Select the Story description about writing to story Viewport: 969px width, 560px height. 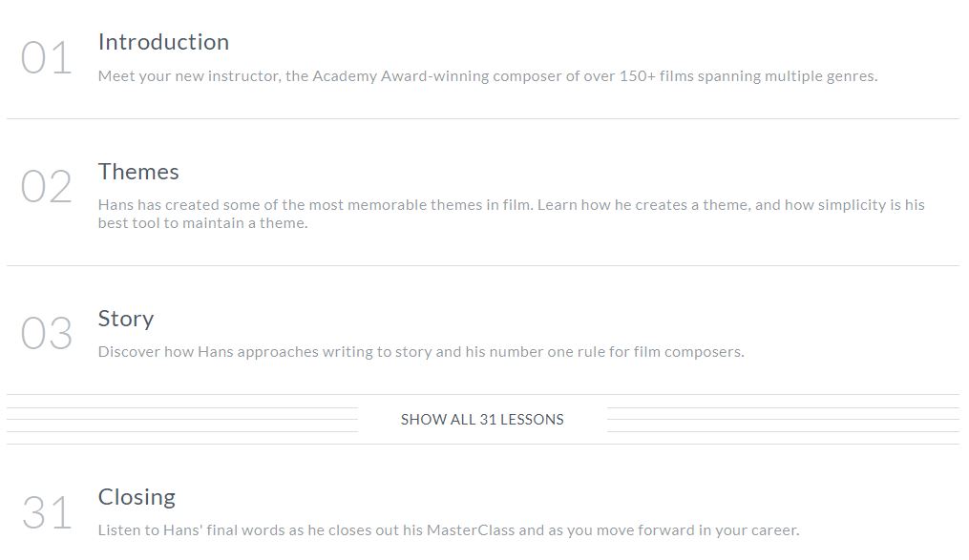[421, 352]
